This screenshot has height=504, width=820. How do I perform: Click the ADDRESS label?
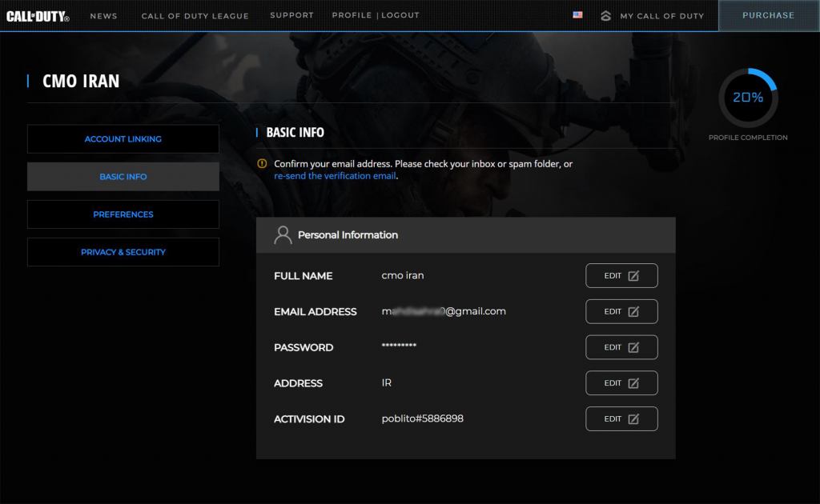[x=298, y=383]
